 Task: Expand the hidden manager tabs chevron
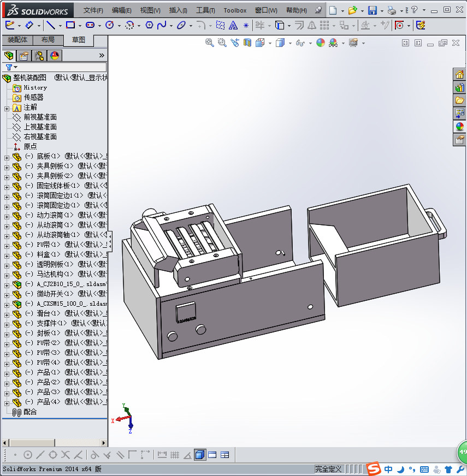coord(102,56)
